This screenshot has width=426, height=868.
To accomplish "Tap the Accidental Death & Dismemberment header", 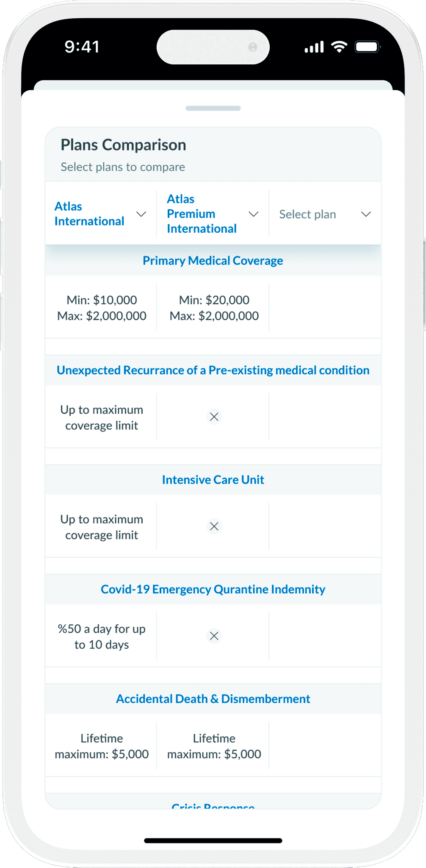I will click(213, 699).
